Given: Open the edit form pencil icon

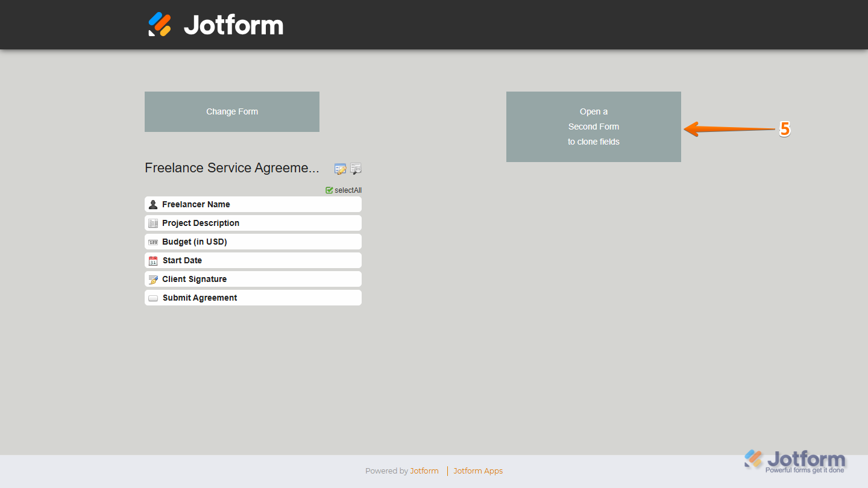Looking at the screenshot, I should 340,169.
